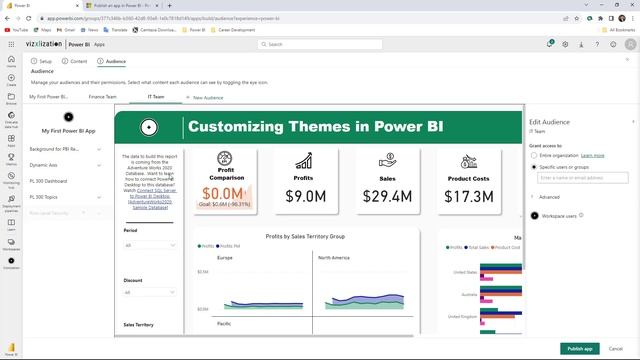Click the Publish app button
Image resolution: width=640 pixels, height=360 pixels.
coord(580,349)
